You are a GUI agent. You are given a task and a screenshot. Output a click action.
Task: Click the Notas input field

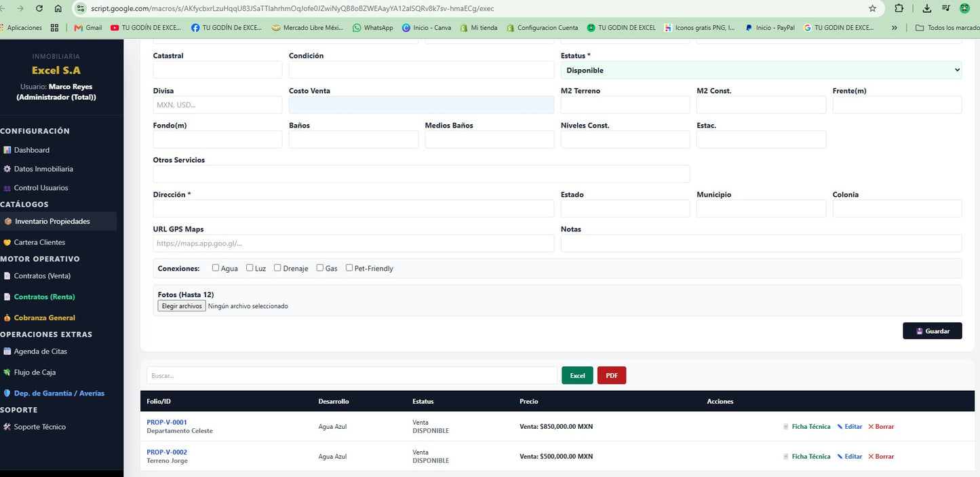click(x=761, y=243)
